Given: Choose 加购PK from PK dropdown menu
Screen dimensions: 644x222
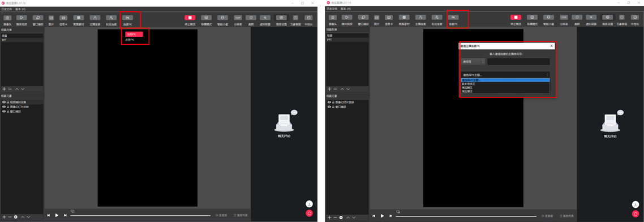Looking at the screenshot, I should [x=134, y=34].
